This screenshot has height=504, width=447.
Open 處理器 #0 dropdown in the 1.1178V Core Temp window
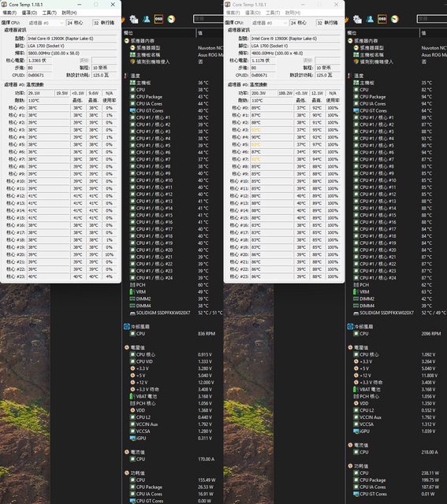(269, 23)
